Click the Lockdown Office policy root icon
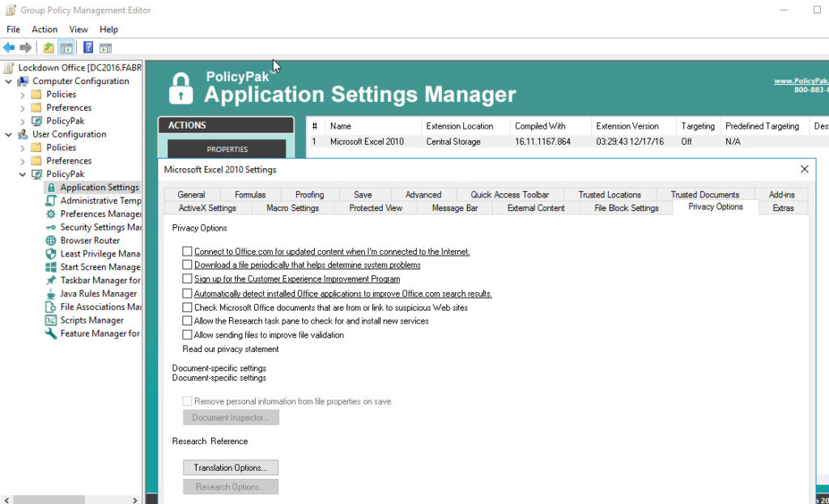 click(x=9, y=68)
